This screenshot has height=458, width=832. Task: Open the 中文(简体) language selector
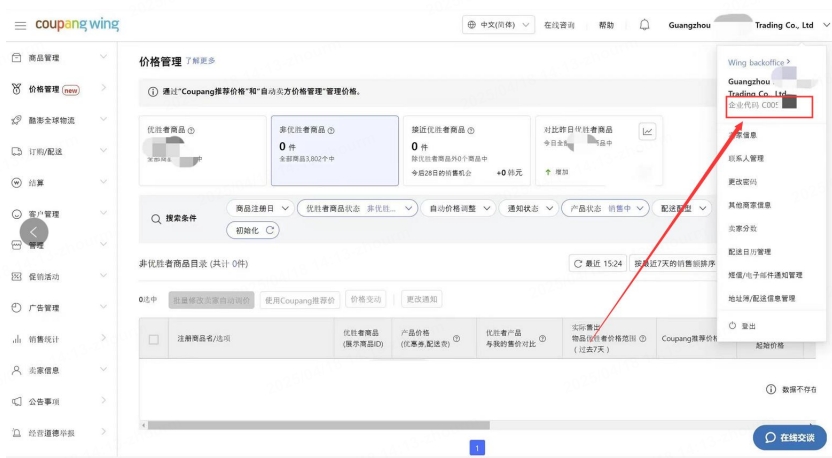[498, 25]
